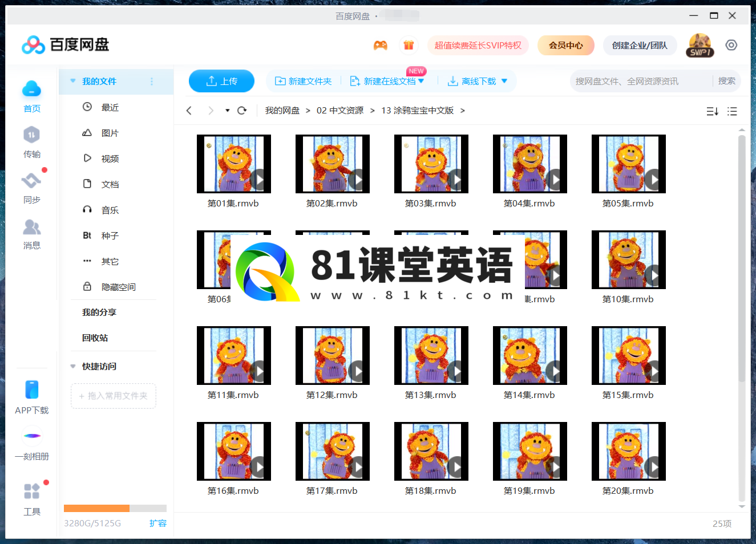Open the Sync (同步) sidebar icon
This screenshot has width=756, height=544.
31,181
